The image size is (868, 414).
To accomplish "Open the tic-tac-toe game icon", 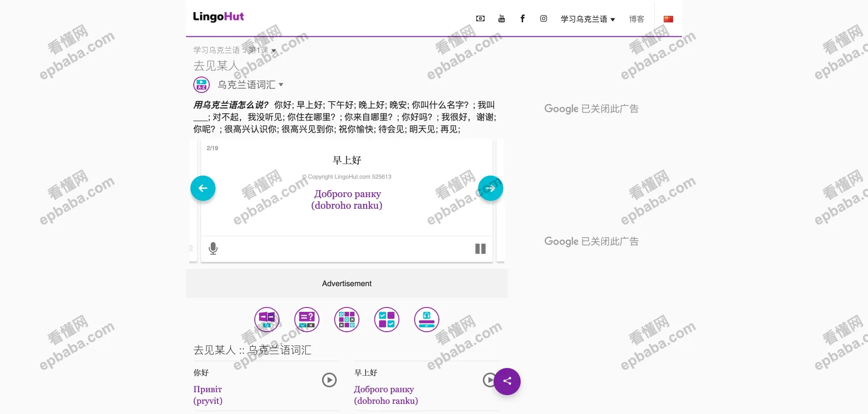I will pyautogui.click(x=347, y=320).
